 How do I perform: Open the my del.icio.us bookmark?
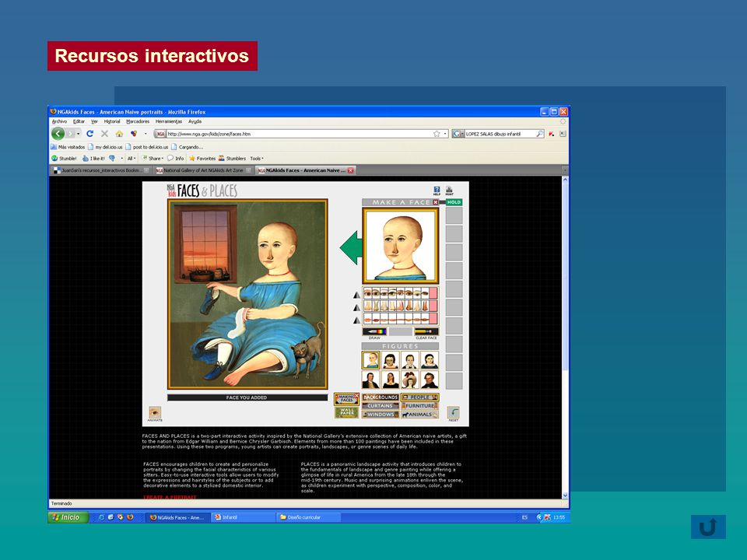tap(105, 147)
